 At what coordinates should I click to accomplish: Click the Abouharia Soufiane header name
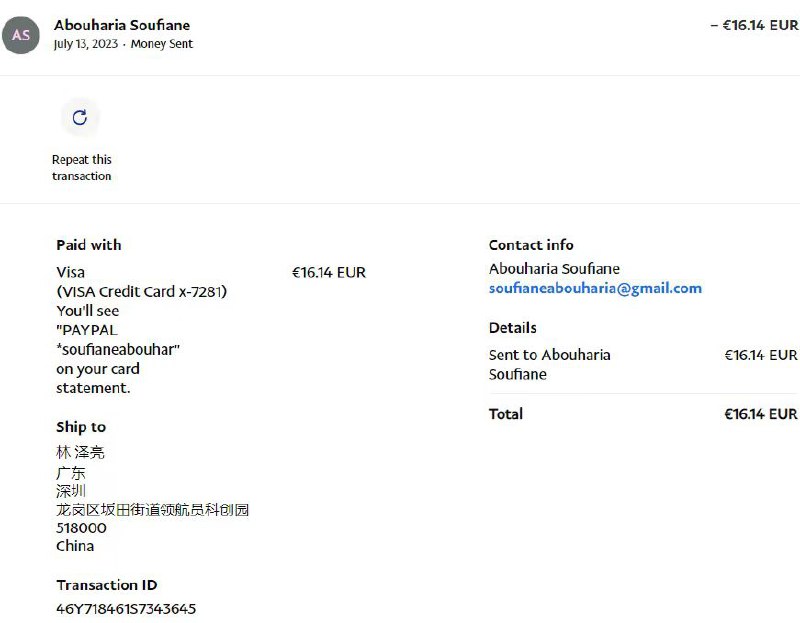click(x=122, y=25)
